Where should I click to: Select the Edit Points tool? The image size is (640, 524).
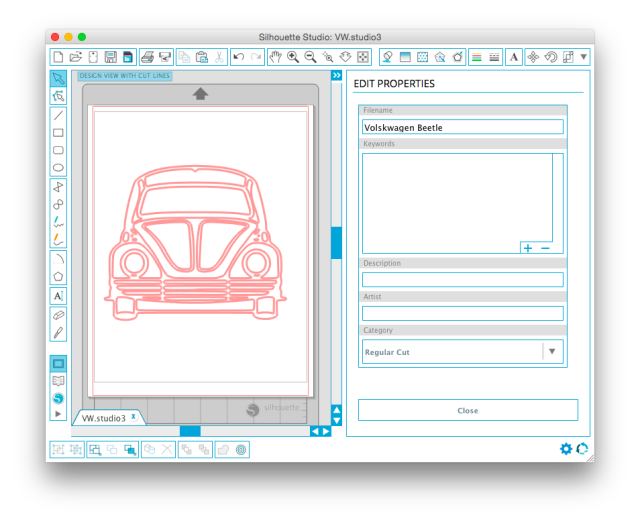(x=58, y=96)
